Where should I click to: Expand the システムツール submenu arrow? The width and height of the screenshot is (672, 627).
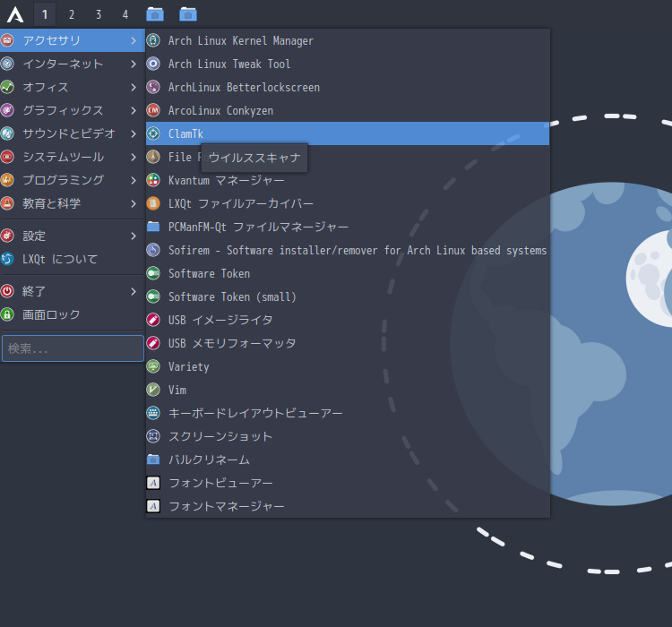[x=134, y=157]
